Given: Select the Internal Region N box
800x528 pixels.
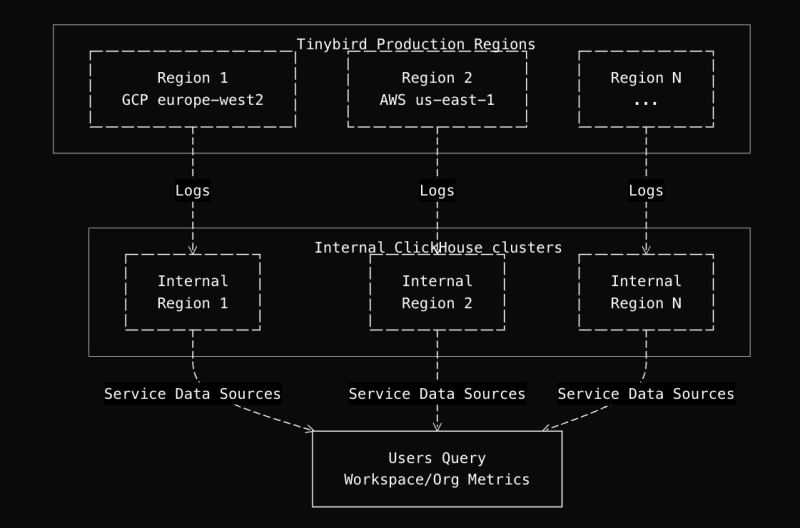Looking at the screenshot, I should click(x=645, y=291).
